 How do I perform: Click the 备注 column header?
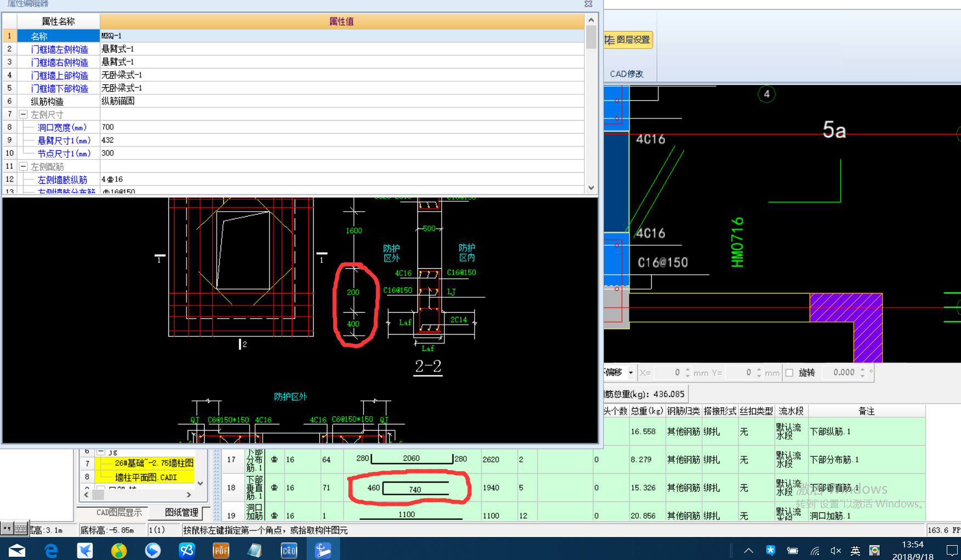coord(867,411)
